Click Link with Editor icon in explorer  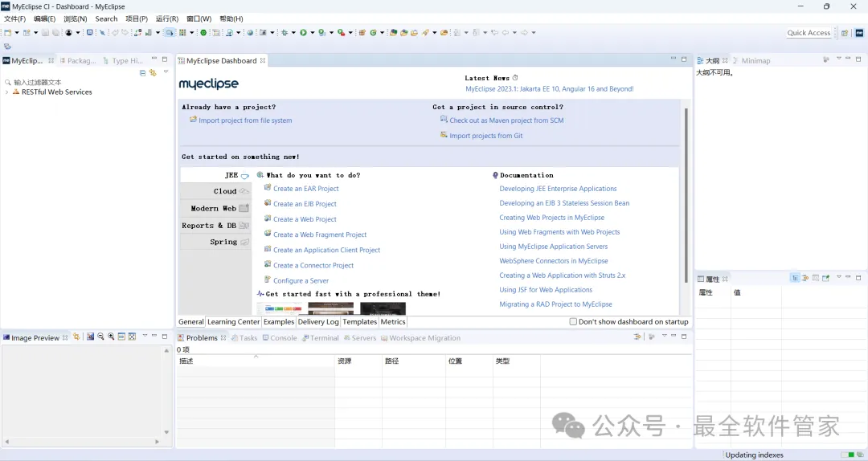tap(153, 72)
